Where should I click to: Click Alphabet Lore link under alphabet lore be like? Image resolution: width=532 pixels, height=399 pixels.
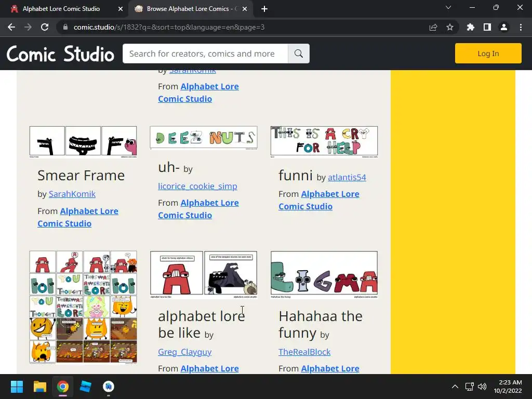point(210,368)
